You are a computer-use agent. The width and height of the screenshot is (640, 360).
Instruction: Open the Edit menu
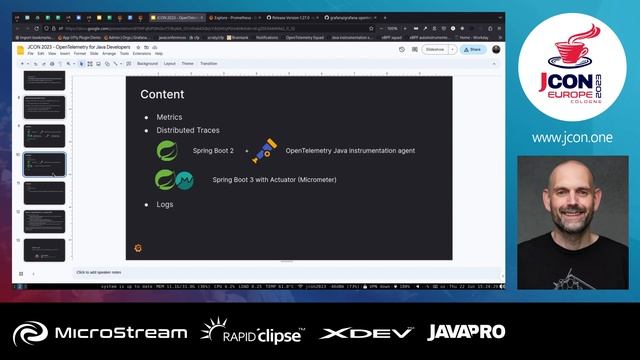41,53
